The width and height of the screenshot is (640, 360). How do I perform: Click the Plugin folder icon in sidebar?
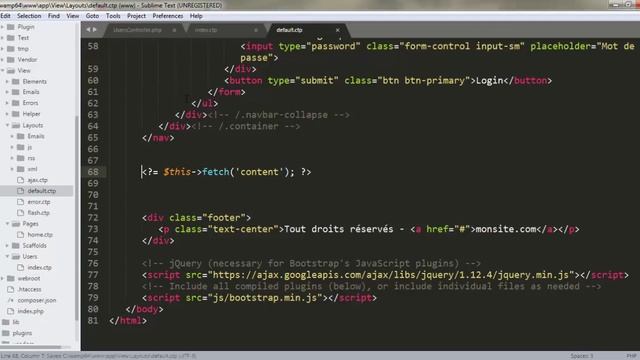click(11, 27)
